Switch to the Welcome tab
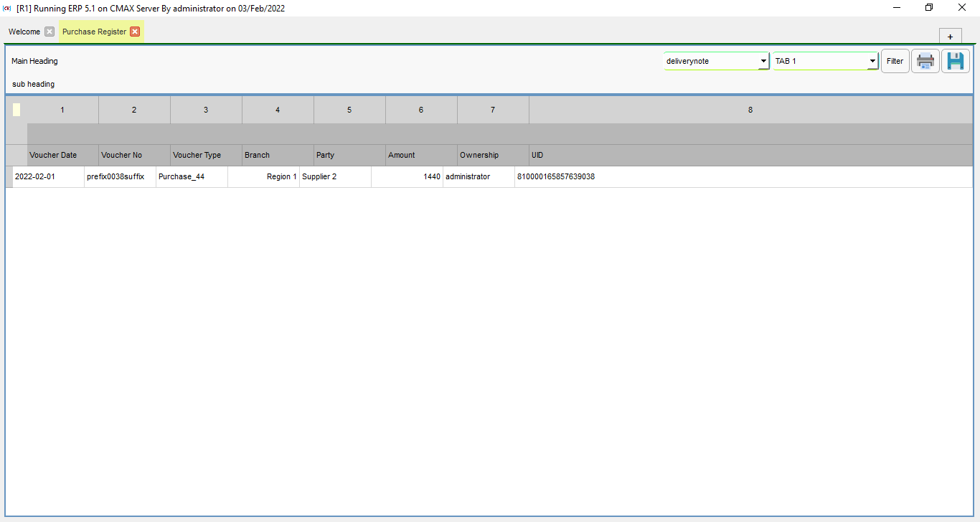This screenshot has width=980, height=522. point(24,32)
